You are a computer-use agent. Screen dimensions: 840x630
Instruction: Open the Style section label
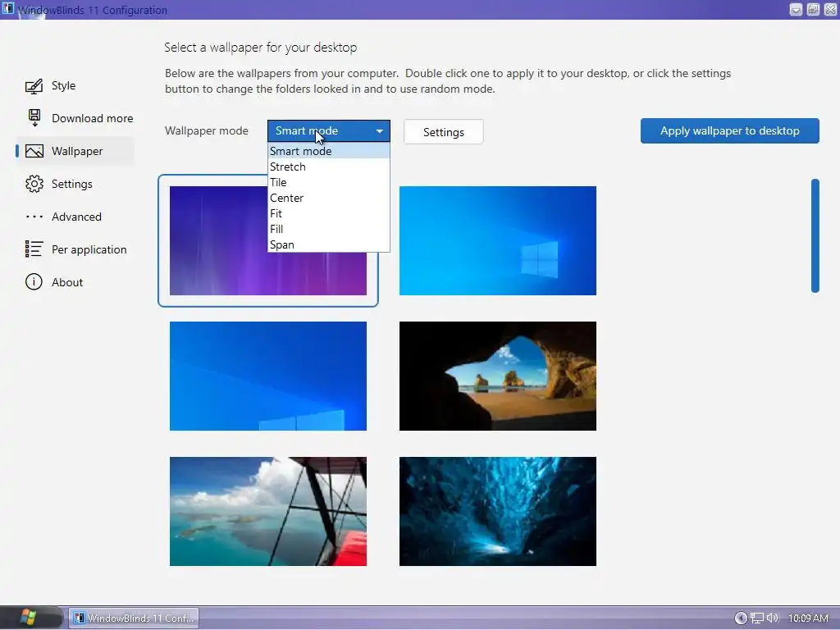(x=63, y=85)
